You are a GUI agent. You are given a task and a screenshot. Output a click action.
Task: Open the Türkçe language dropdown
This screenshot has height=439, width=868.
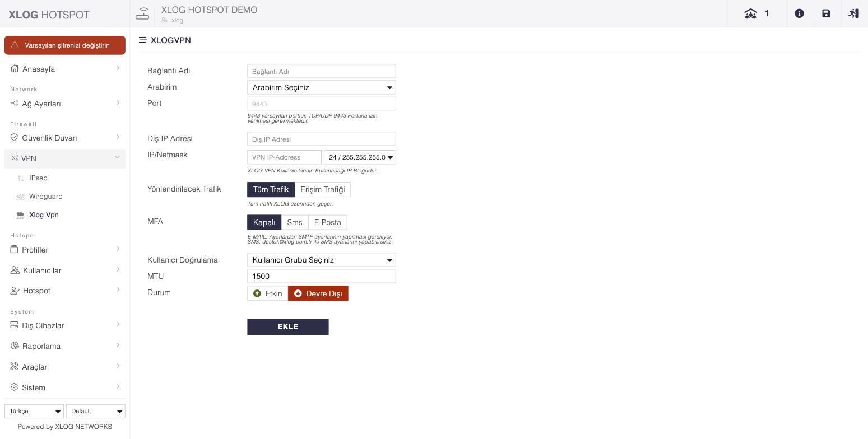(x=34, y=411)
